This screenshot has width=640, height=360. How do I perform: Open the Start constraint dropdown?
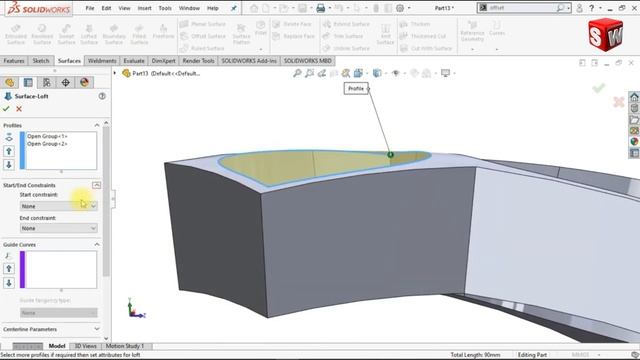click(59, 206)
